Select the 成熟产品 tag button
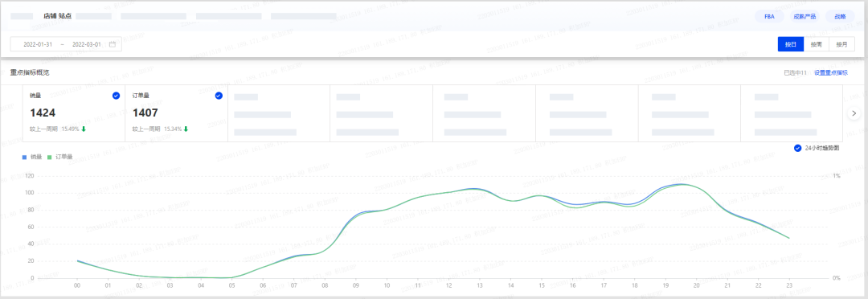868x299 pixels. point(805,17)
